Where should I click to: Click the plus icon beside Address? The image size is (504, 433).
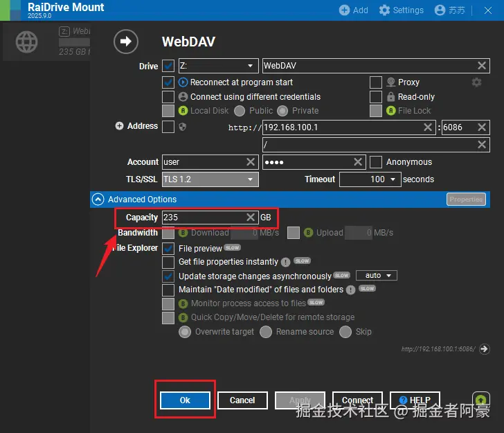point(119,126)
